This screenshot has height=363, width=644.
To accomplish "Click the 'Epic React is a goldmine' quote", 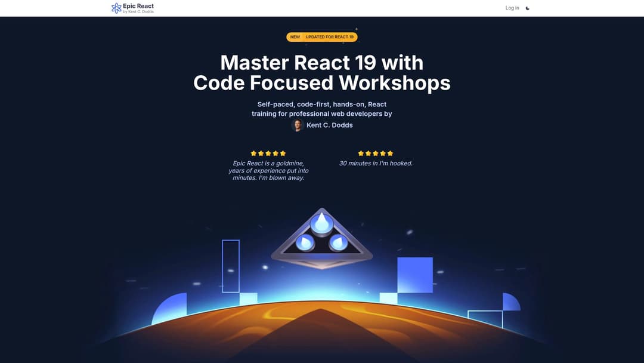I will pos(268,171).
